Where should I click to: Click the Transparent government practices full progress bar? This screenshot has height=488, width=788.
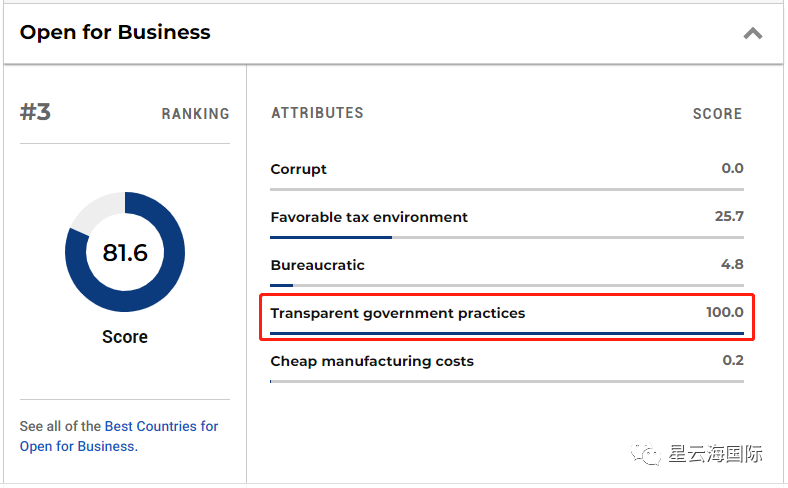pos(506,333)
